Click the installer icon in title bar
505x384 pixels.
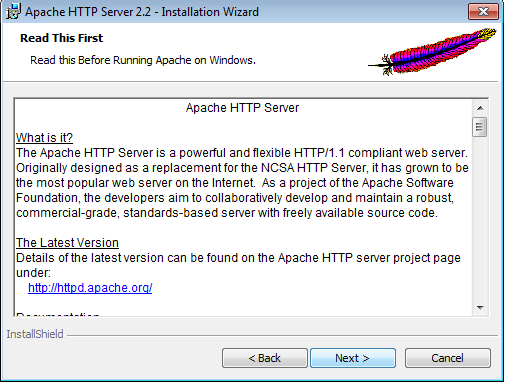[13, 12]
